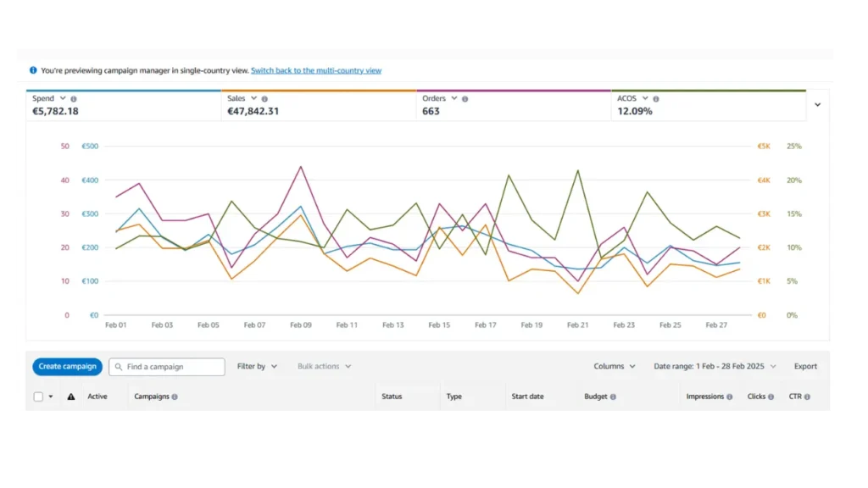Click the Create campaign button
868x488 pixels.
click(68, 367)
